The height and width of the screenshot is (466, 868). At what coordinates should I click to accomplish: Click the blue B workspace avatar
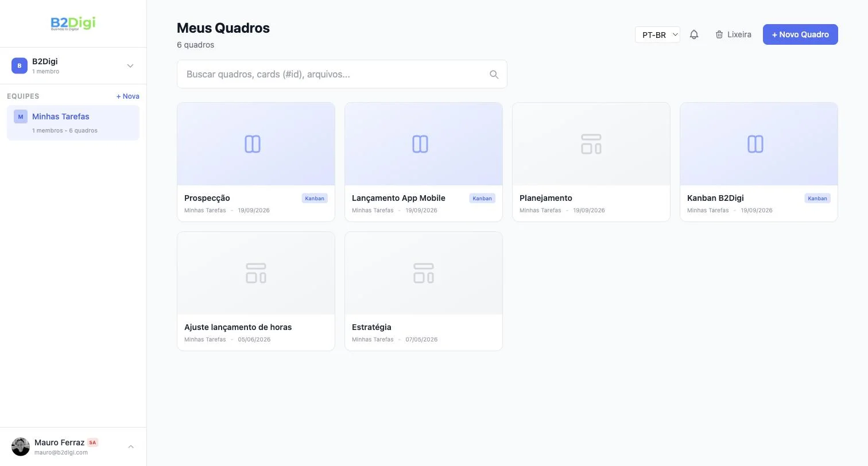[x=20, y=65]
